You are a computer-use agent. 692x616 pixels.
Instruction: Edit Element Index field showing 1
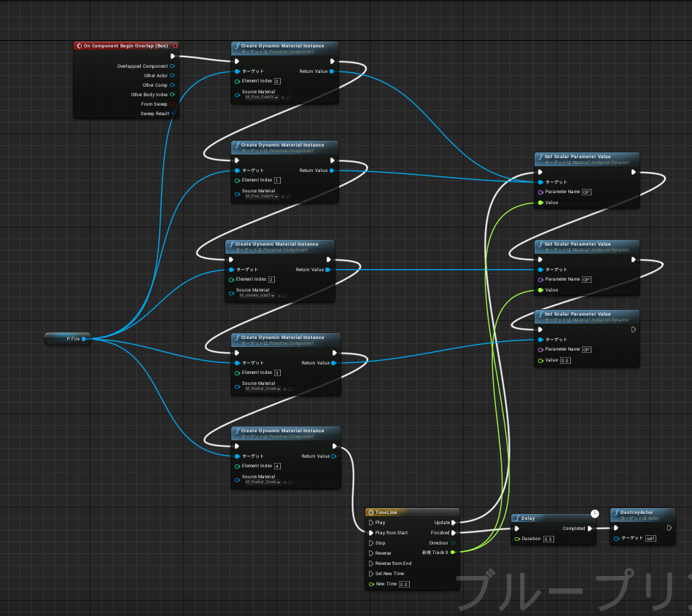point(277,181)
